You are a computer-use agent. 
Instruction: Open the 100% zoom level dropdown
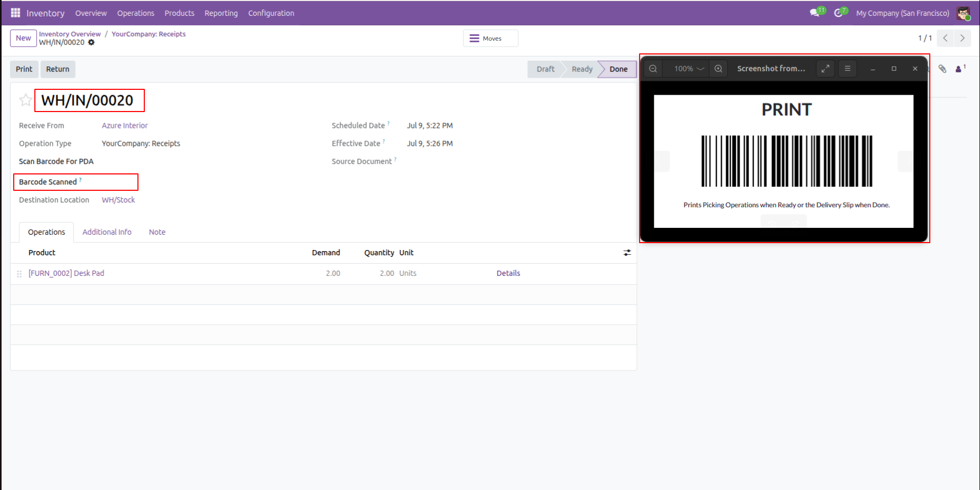[689, 69]
